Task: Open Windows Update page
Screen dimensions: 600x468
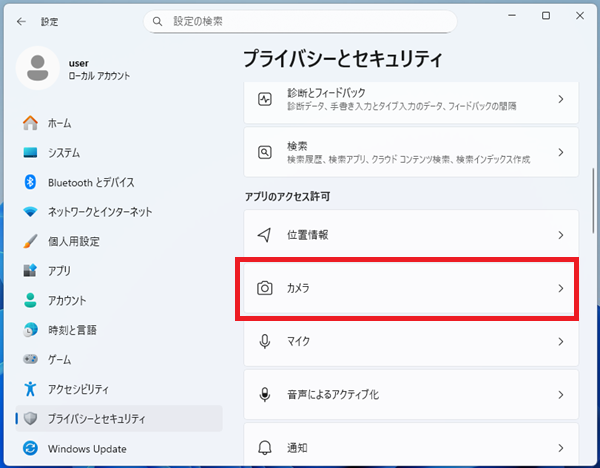Action: tap(119, 448)
